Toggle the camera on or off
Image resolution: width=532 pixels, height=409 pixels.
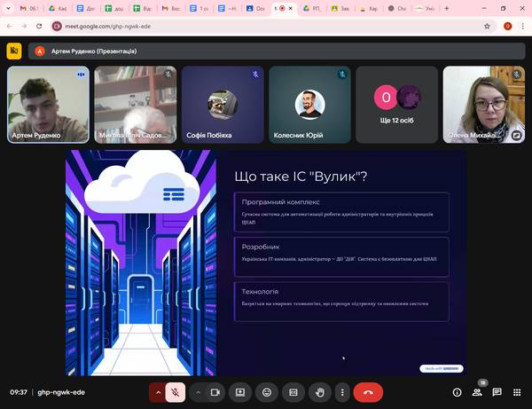(214, 391)
